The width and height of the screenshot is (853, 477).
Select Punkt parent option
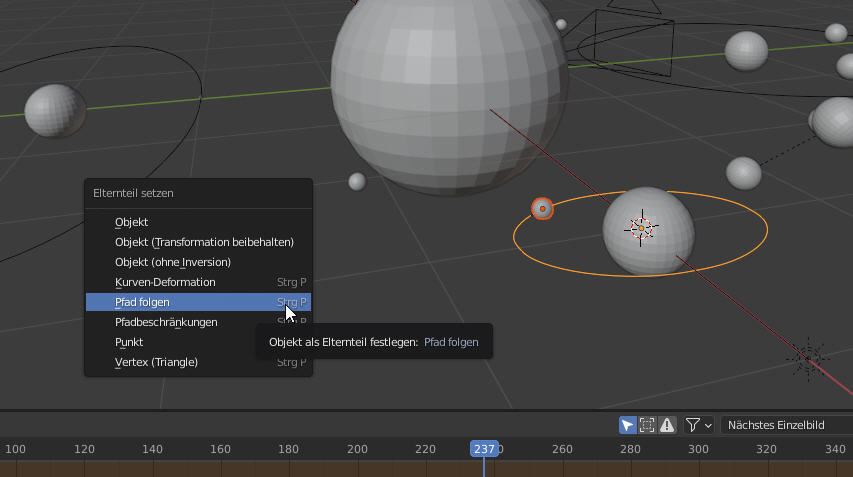pyautogui.click(x=199, y=342)
